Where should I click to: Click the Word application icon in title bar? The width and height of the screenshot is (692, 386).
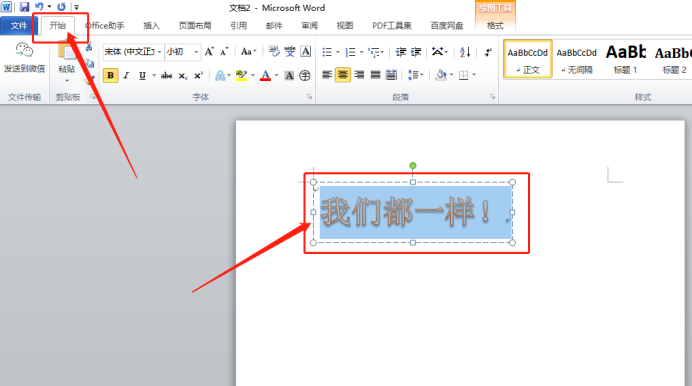point(7,7)
